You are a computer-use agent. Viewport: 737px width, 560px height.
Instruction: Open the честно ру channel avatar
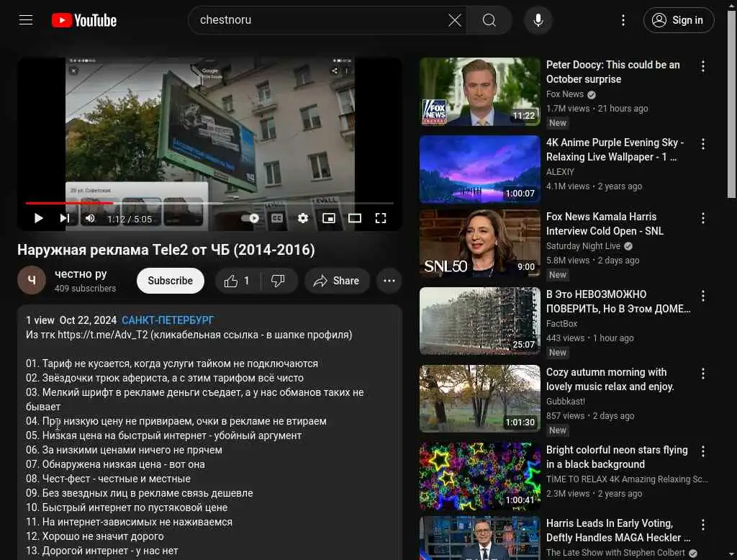pyautogui.click(x=32, y=281)
